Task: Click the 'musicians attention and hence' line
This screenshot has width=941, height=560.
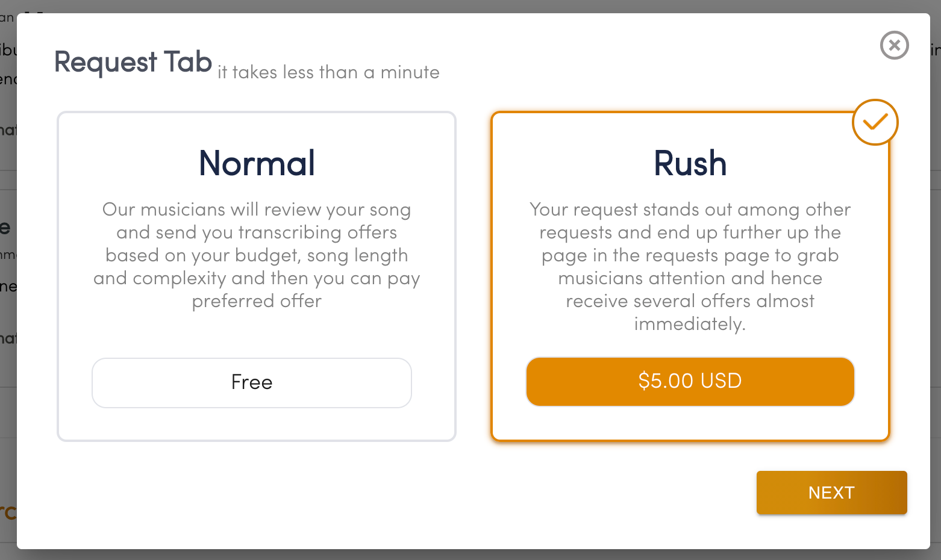Action: pyautogui.click(x=690, y=278)
